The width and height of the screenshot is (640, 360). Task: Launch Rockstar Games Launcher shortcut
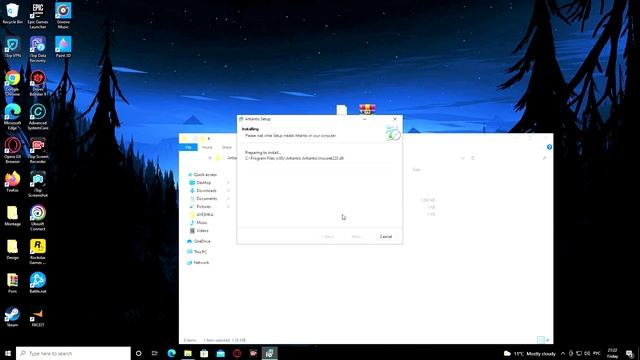38,251
